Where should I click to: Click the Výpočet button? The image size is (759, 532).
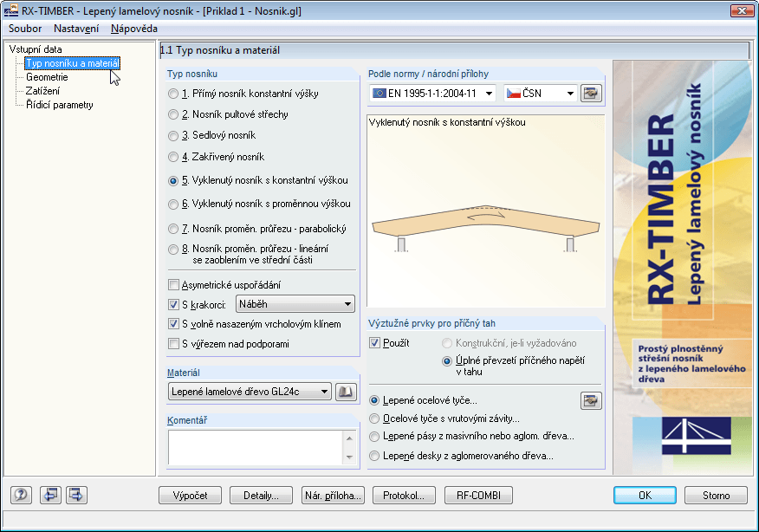tap(191, 496)
